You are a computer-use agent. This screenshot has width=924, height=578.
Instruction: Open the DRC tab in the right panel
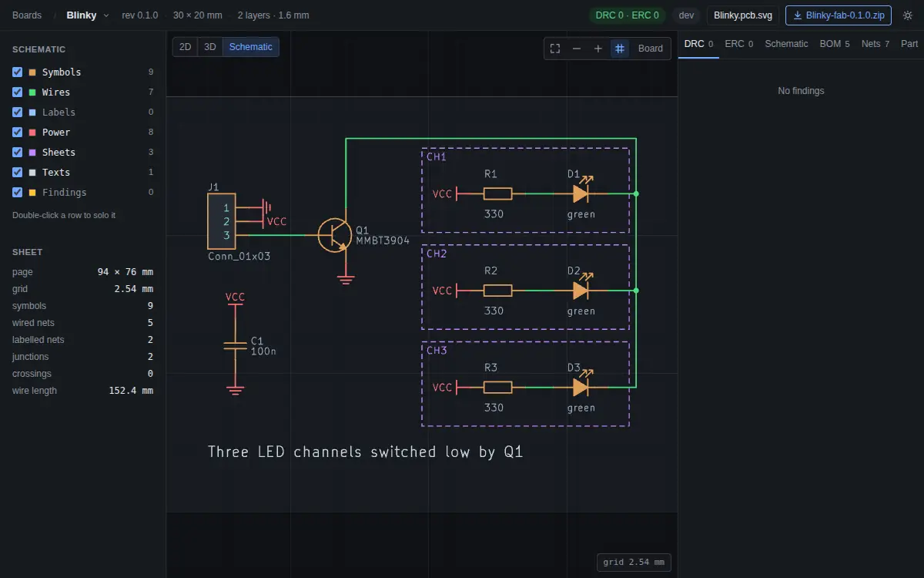click(698, 44)
